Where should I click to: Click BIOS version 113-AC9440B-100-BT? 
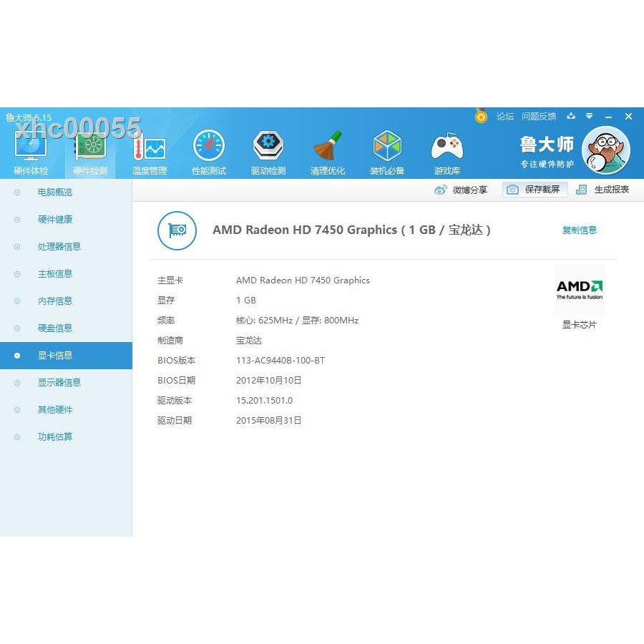tap(280, 361)
